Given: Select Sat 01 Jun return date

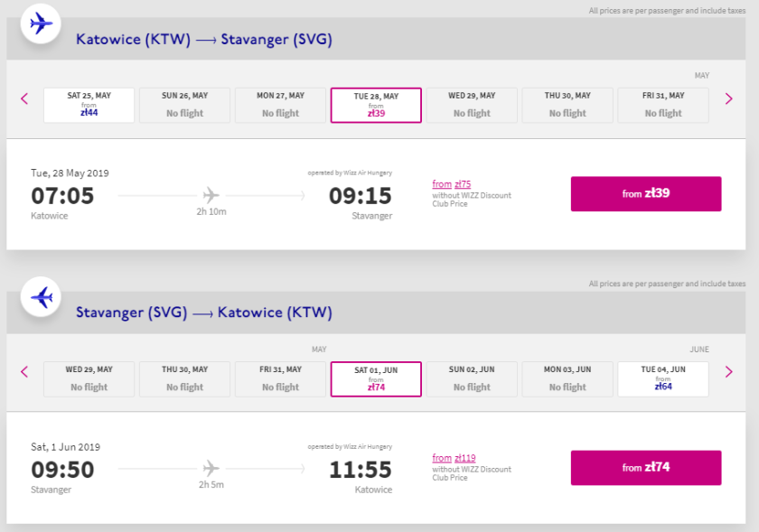Looking at the screenshot, I should point(376,378).
